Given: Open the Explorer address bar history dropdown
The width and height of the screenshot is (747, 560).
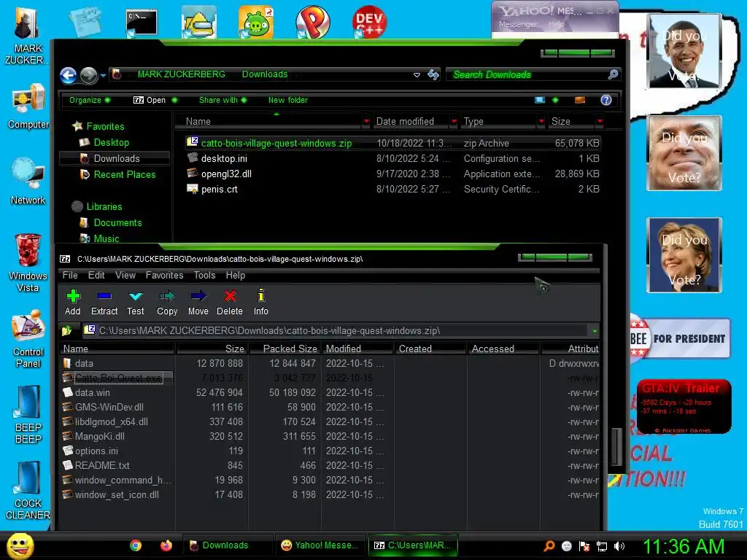Looking at the screenshot, I should 417,75.
